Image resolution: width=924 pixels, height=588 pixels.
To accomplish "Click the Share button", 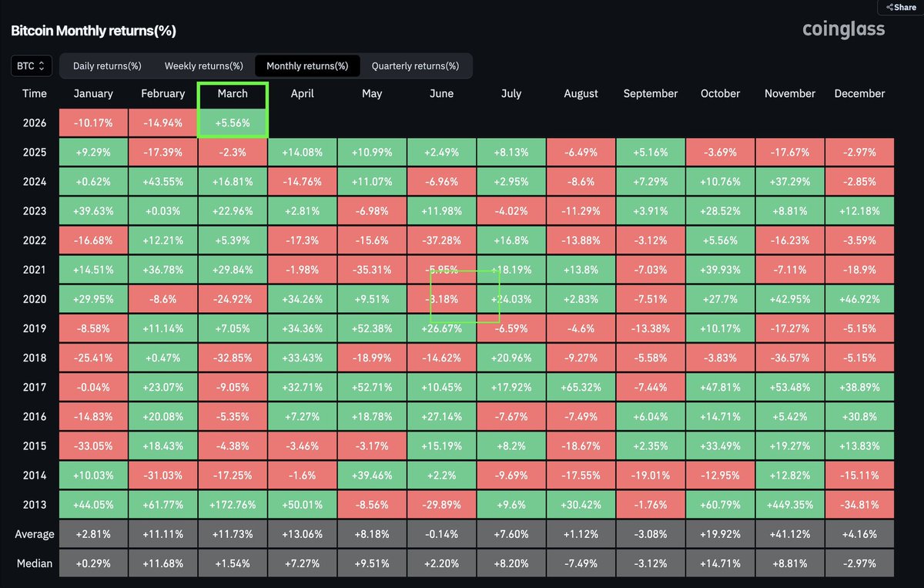I will 900,7.
